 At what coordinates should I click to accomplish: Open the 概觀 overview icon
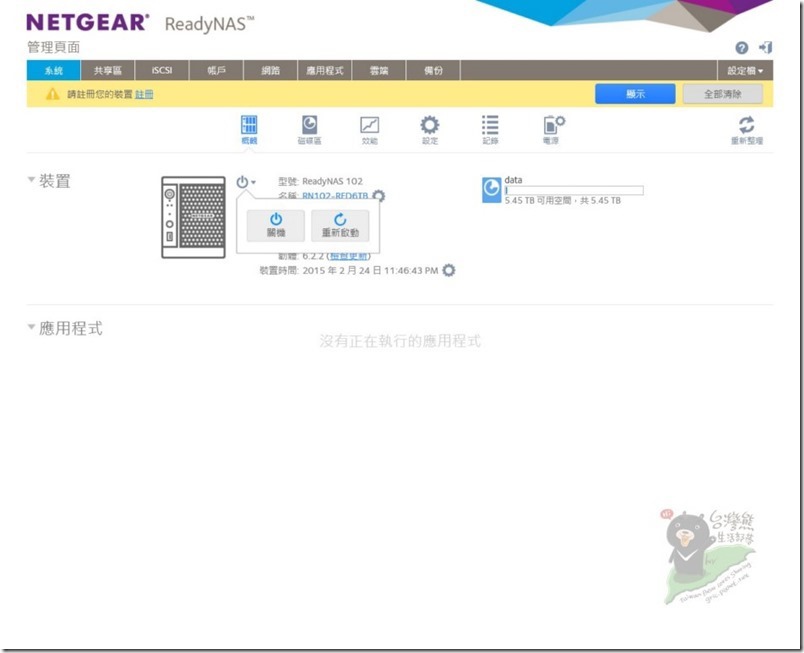pos(249,129)
